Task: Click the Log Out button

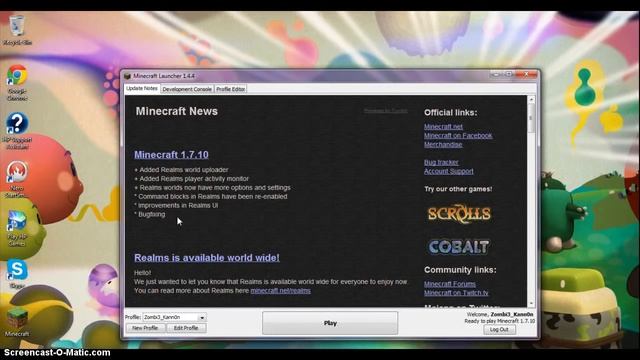Action: coord(499,329)
